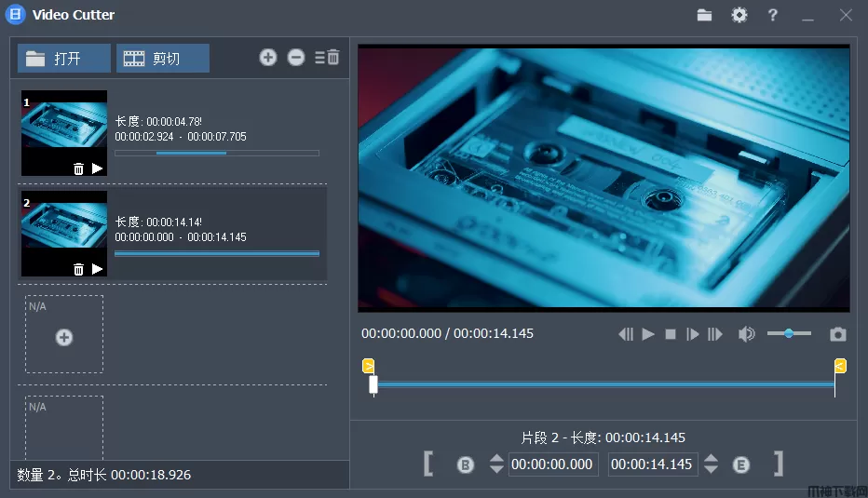Click playback time 00:00:00.000 / 00:00:14.145

pyautogui.click(x=447, y=333)
